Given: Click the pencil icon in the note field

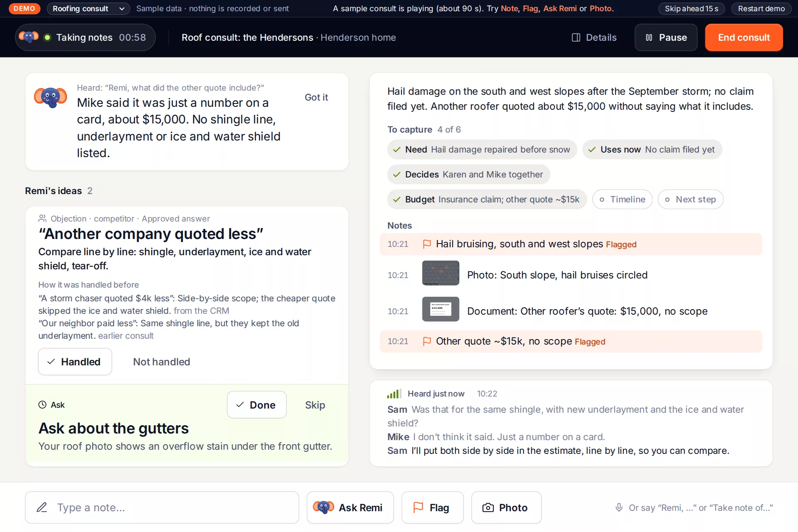Looking at the screenshot, I should (x=42, y=507).
